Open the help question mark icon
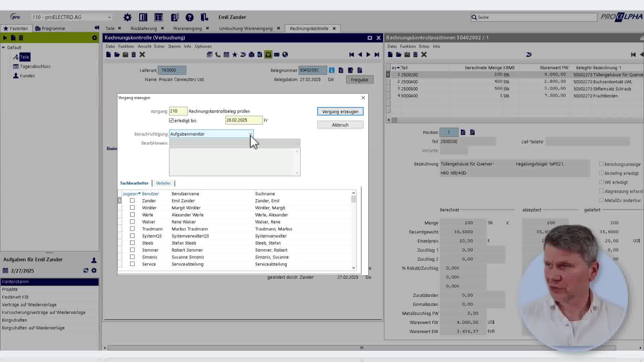Viewport: 644px width, 362px height. tap(190, 17)
